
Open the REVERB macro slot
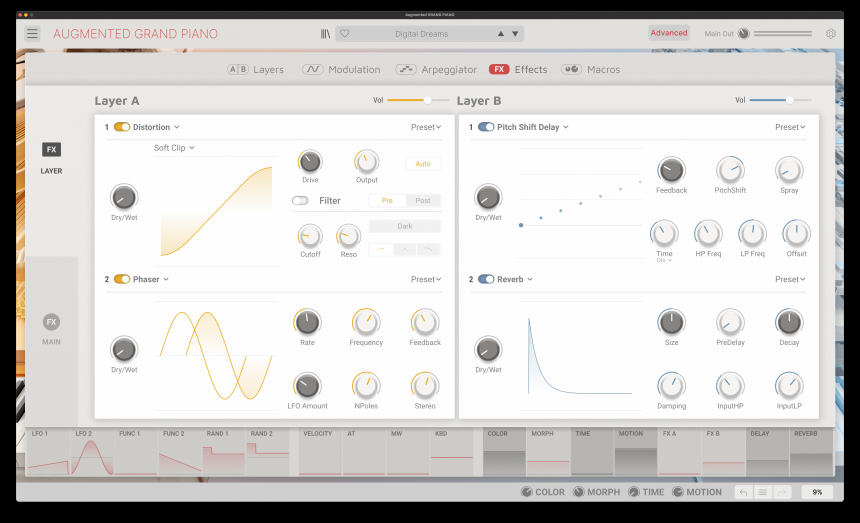pos(811,452)
